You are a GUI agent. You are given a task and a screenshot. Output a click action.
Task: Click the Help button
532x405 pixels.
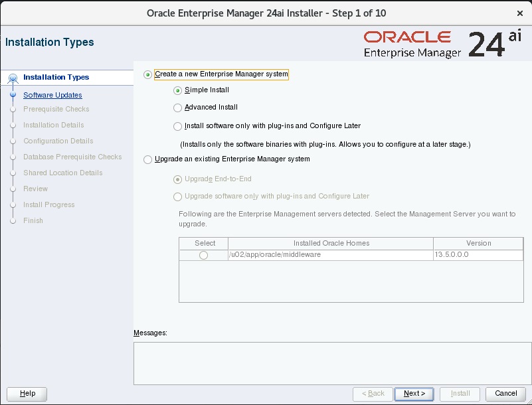tap(27, 394)
